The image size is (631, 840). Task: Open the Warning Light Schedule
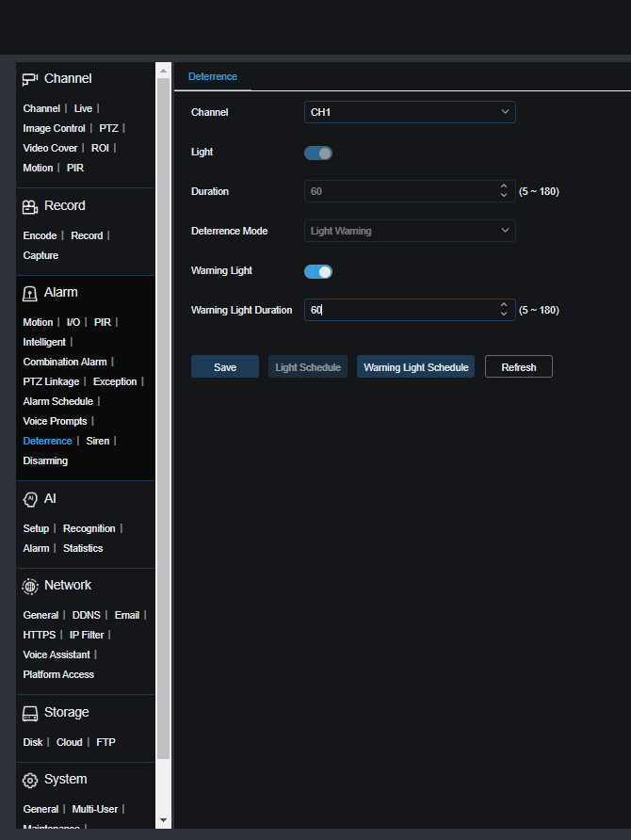pyautogui.click(x=415, y=367)
